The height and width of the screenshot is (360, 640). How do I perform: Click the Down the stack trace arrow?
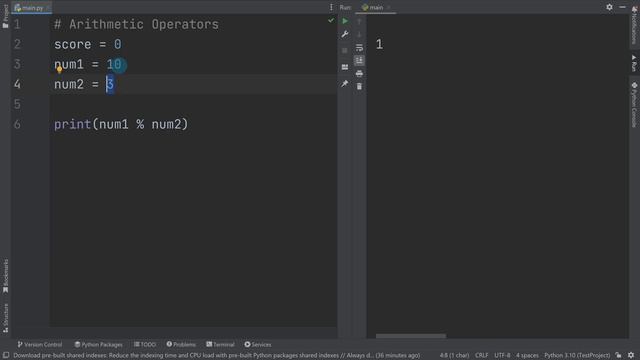pyautogui.click(x=359, y=34)
